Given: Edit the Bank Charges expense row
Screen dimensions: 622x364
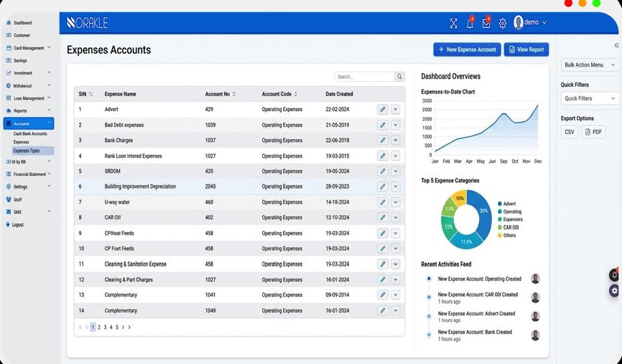Looking at the screenshot, I should pos(383,141).
